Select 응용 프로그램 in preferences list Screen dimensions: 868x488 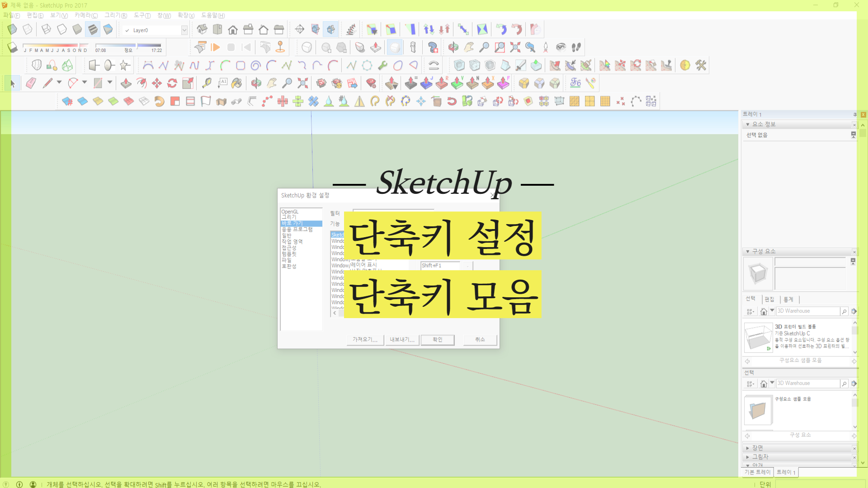[297, 230]
